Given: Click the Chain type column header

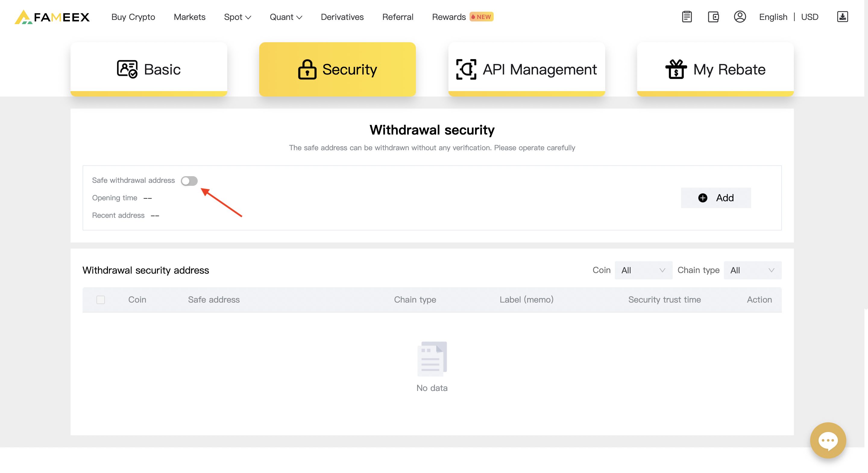Looking at the screenshot, I should [x=415, y=300].
